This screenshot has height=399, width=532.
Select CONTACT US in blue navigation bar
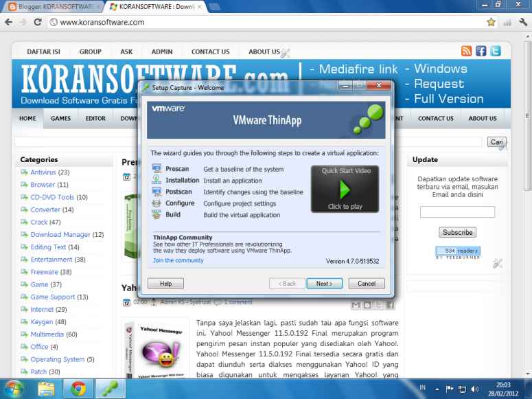[436, 118]
